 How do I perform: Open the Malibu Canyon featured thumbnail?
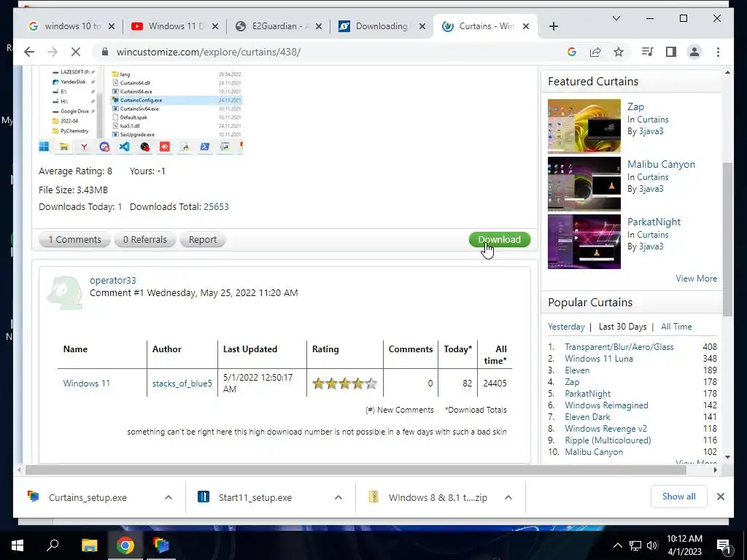(584, 184)
